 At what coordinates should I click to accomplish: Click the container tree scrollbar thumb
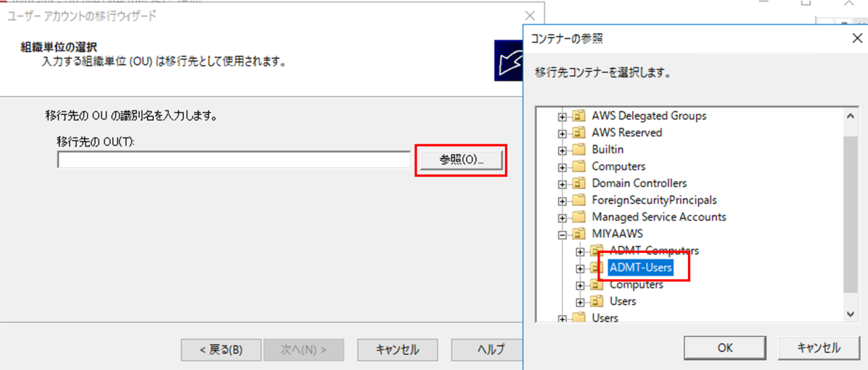[x=851, y=213]
